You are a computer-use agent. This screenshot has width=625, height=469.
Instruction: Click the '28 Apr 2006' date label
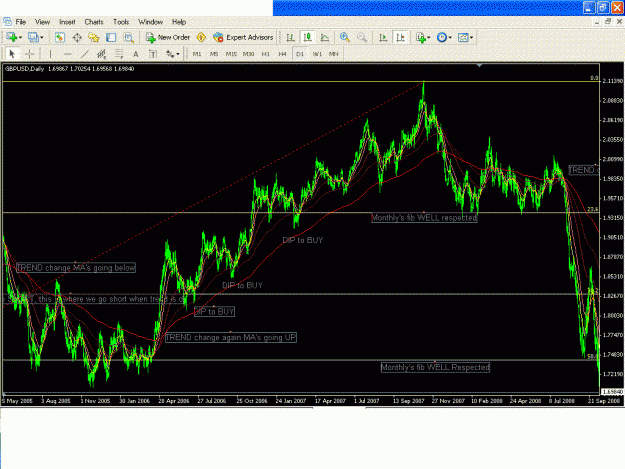[173, 401]
